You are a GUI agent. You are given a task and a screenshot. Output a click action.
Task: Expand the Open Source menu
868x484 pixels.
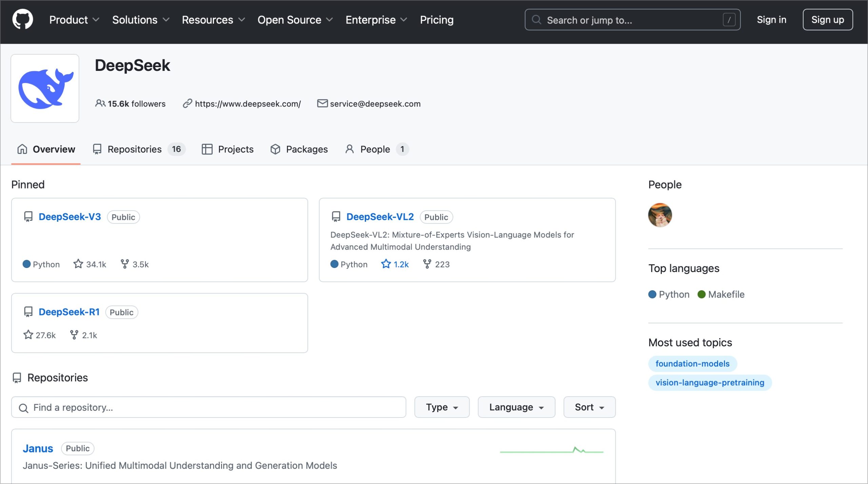click(x=295, y=20)
